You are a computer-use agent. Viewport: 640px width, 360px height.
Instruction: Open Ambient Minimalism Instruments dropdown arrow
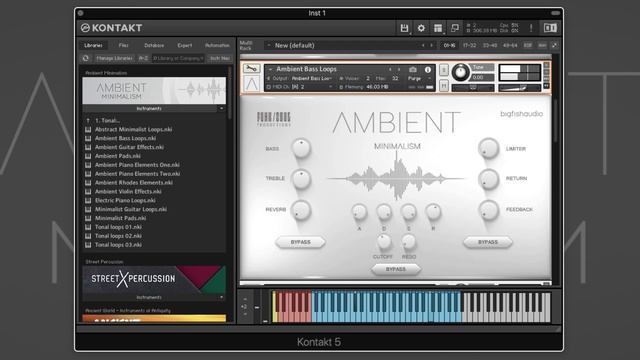(x=221, y=109)
